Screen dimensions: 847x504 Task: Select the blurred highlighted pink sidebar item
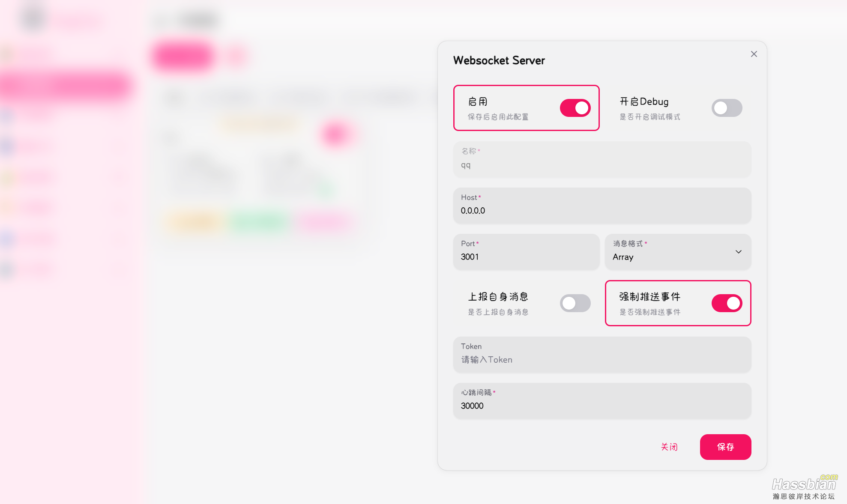(x=65, y=86)
